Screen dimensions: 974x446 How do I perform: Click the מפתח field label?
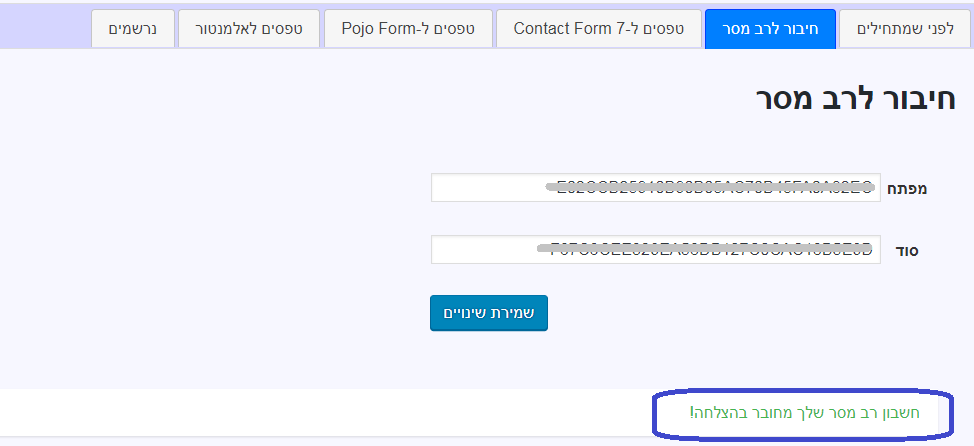[908, 188]
